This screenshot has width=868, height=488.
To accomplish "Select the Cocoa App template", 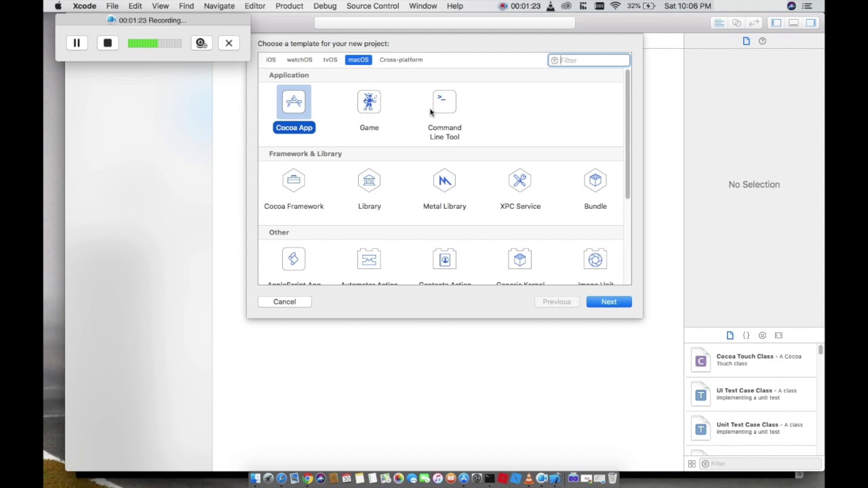I will 294,110.
